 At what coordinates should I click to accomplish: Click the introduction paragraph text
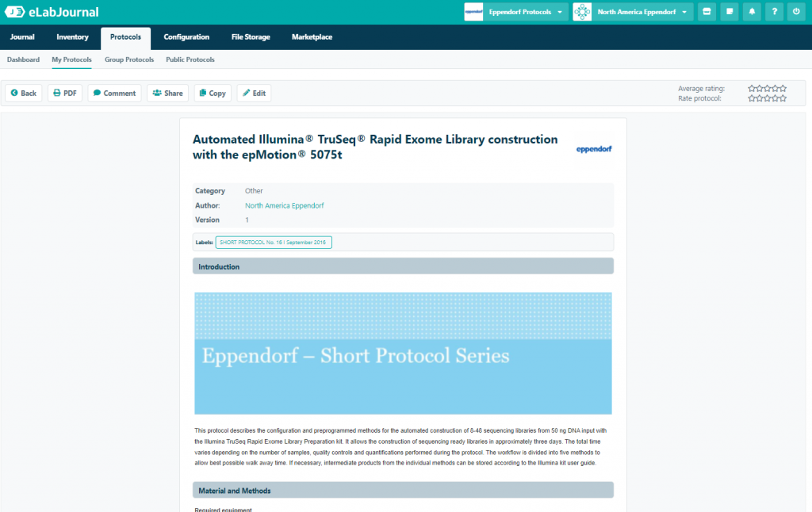(x=400, y=447)
